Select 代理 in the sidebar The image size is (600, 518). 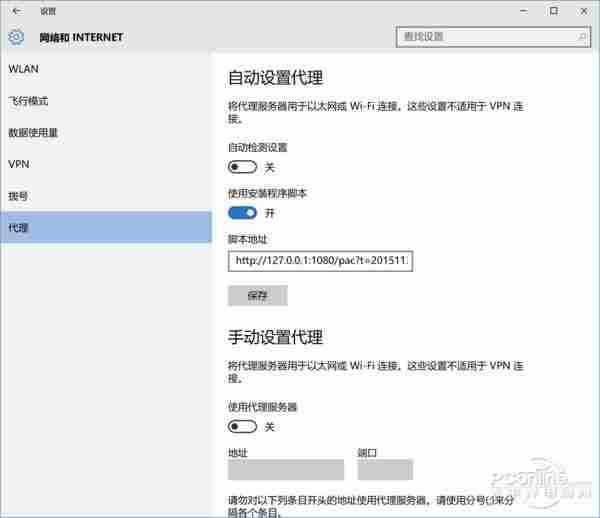pyautogui.click(x=18, y=228)
